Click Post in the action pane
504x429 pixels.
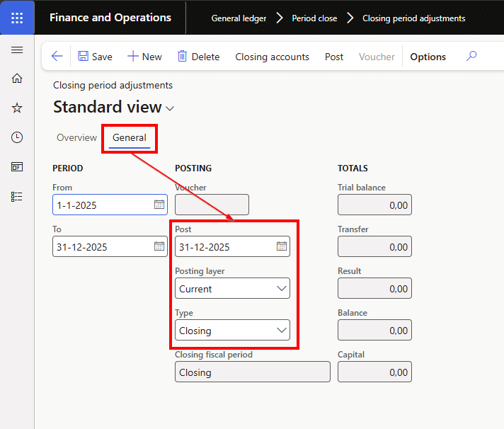(334, 57)
